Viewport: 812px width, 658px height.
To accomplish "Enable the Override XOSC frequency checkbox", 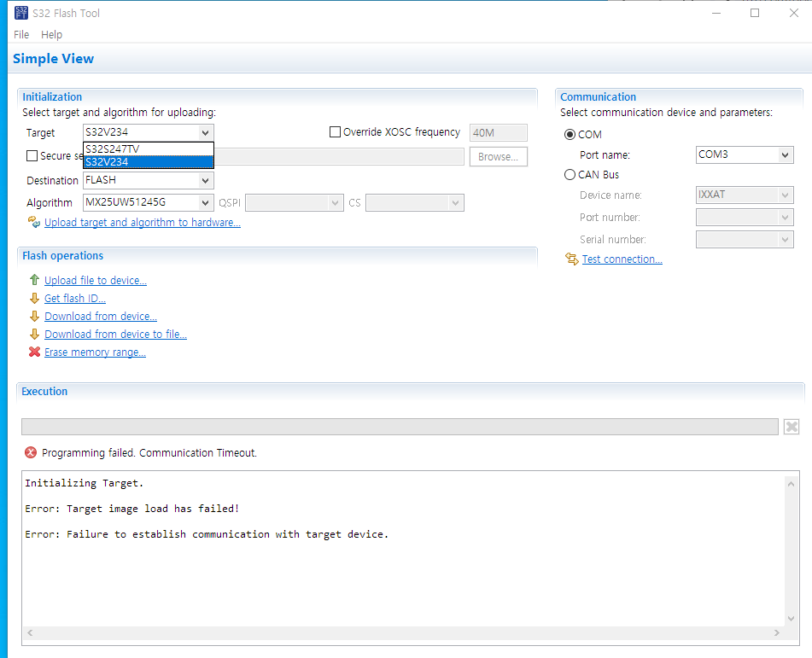I will 335,131.
